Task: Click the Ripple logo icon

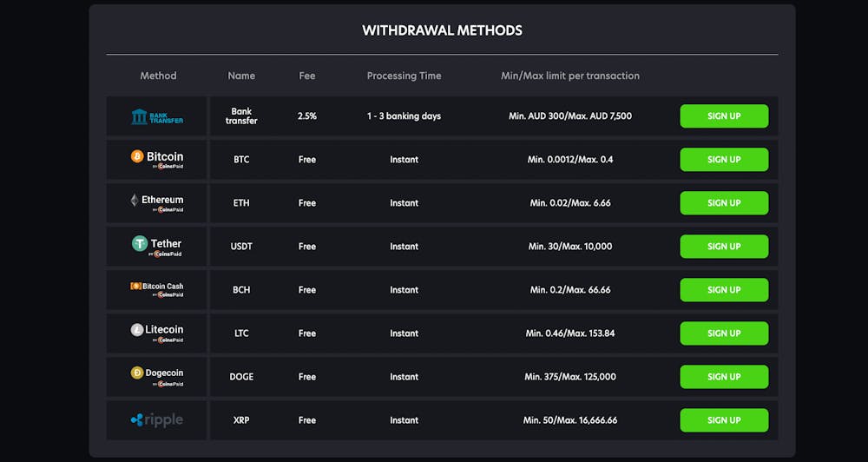Action: pyautogui.click(x=157, y=420)
